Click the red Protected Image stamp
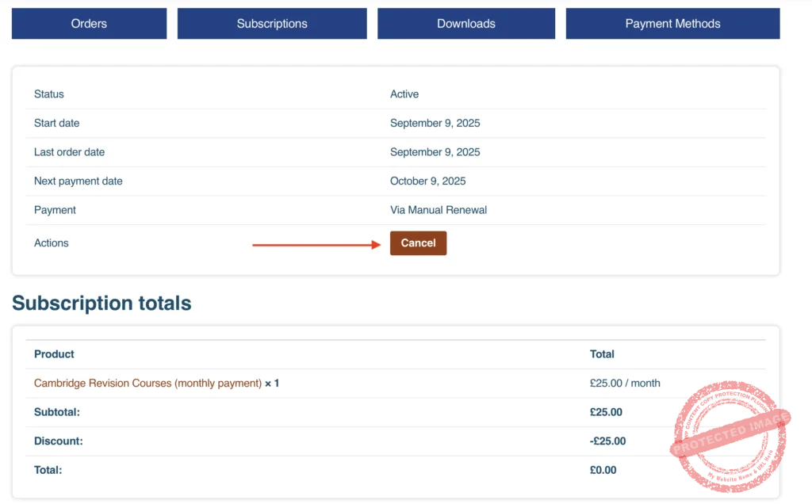812x504 pixels. 731,437
